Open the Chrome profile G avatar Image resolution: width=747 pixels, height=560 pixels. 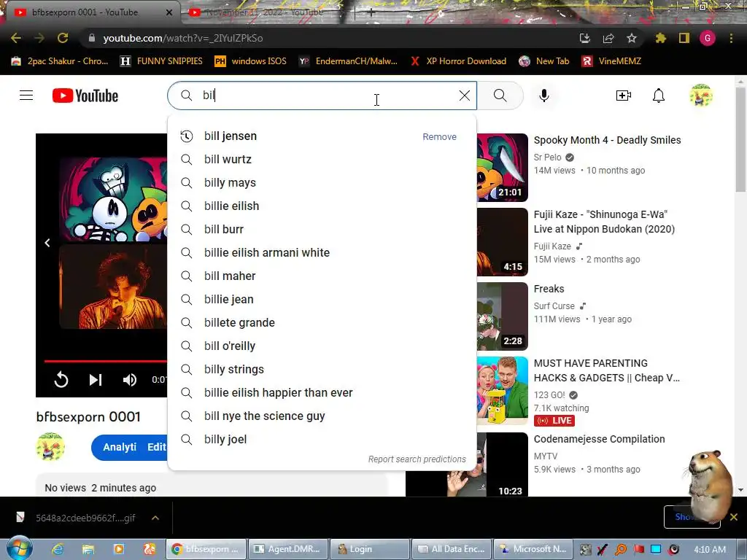click(x=708, y=38)
